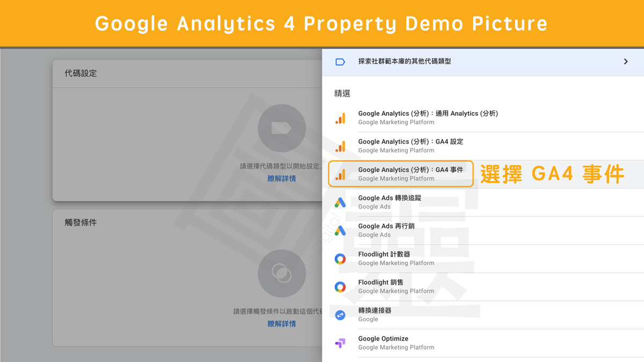The height and width of the screenshot is (362, 644).
Task: Choose Google Ads 轉換追蹤 tag type
Action: [483, 202]
